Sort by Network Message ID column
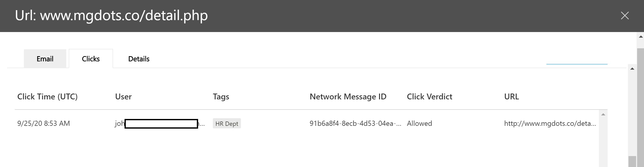644x167 pixels. 348,97
